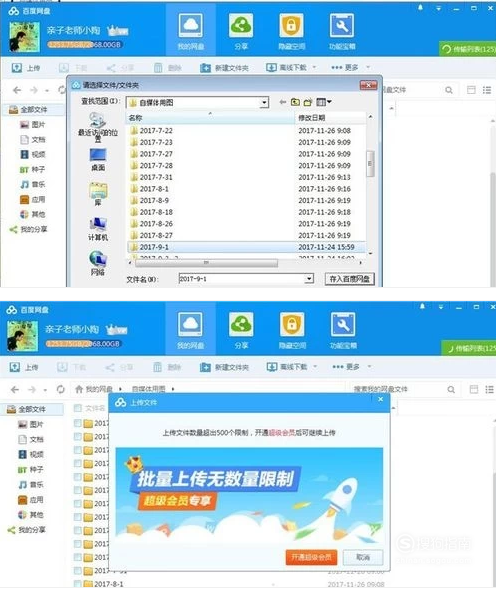
Task: Click 我的网盘 breadcrumb with home icon
Action: pyautogui.click(x=94, y=389)
